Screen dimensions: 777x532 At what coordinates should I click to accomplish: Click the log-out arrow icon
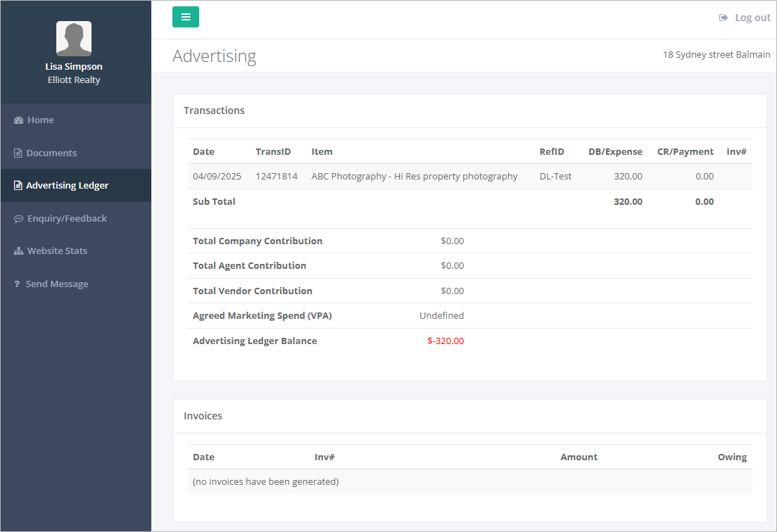click(723, 17)
